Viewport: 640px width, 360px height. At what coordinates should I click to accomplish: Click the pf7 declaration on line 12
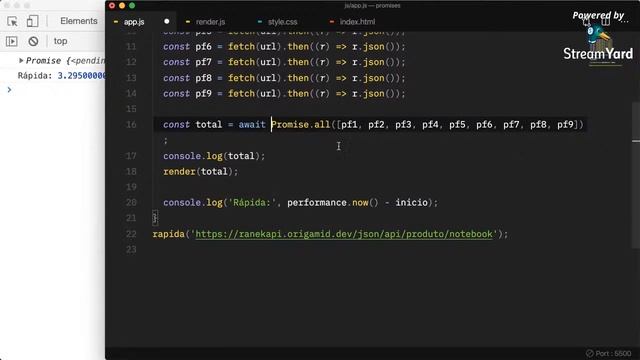284,62
